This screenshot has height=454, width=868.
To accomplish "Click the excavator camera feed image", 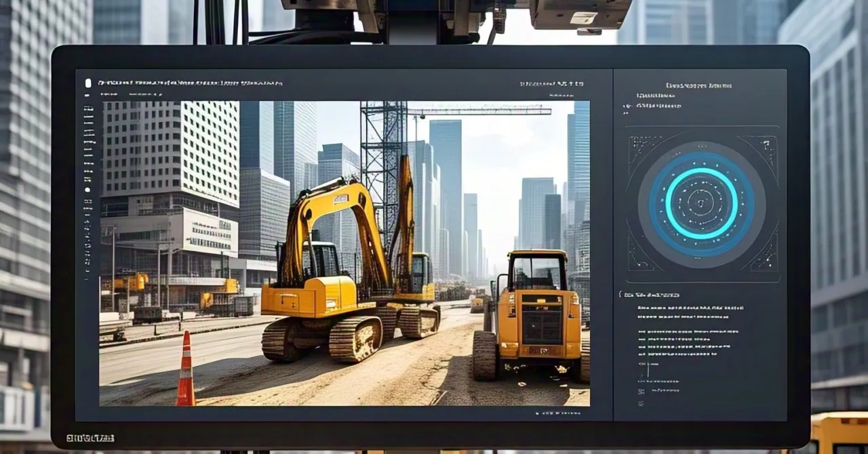I will pyautogui.click(x=344, y=253).
